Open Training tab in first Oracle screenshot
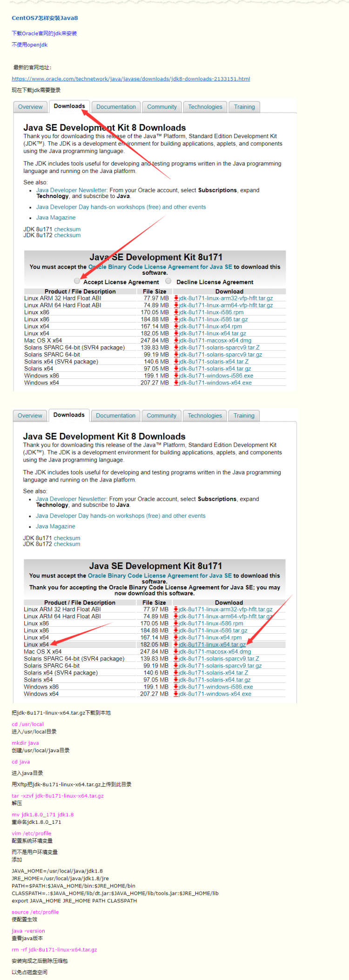 coord(244,107)
